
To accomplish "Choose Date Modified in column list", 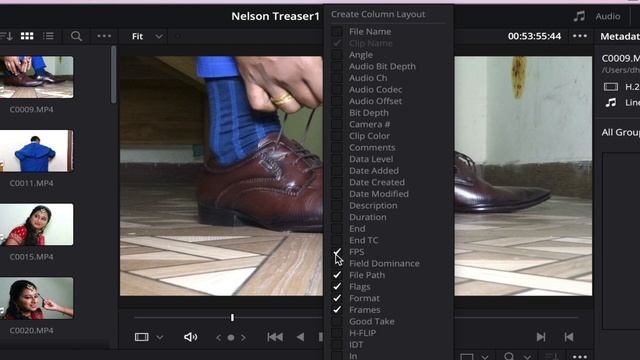I will coord(379,194).
